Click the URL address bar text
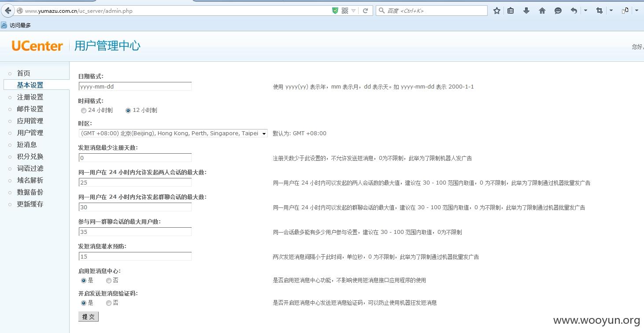Viewport: 644px width, 333px height. 78,11
